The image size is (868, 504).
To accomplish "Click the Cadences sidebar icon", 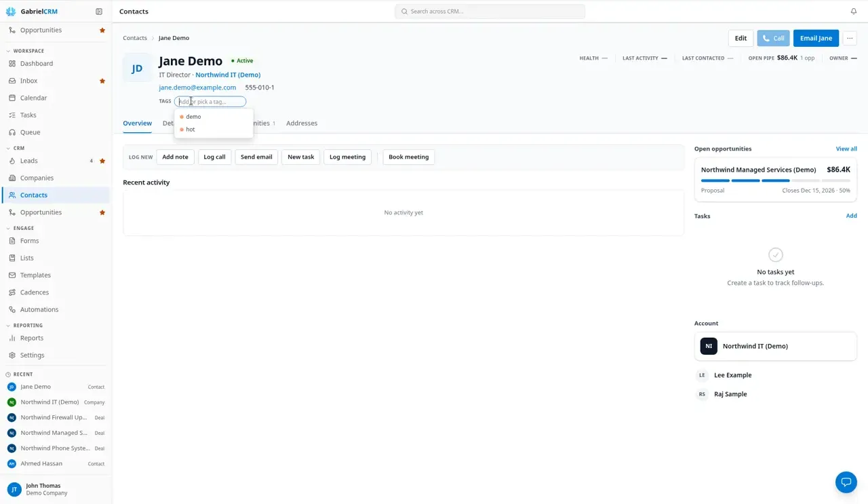I will click(12, 292).
